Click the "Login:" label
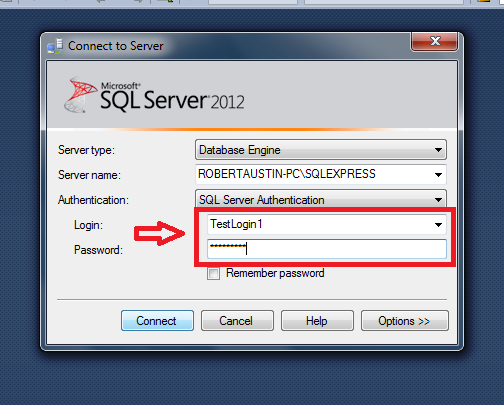Image resolution: width=504 pixels, height=405 pixels. [x=88, y=225]
